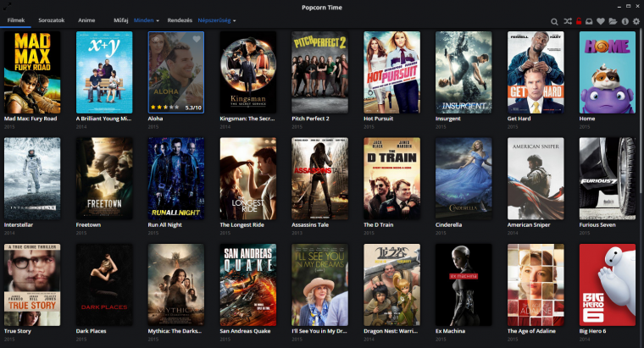The height and width of the screenshot is (348, 644).
Task: Open The Longest Ride poster
Action: [248, 179]
